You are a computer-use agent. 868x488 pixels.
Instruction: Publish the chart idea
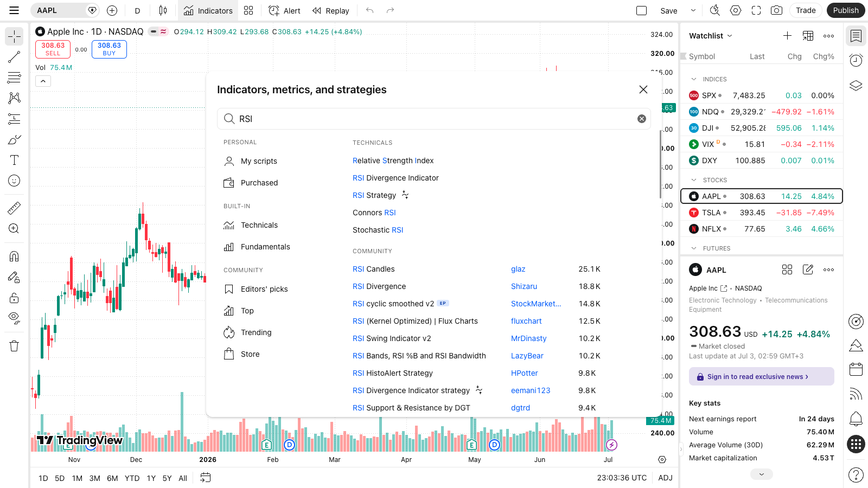846,10
